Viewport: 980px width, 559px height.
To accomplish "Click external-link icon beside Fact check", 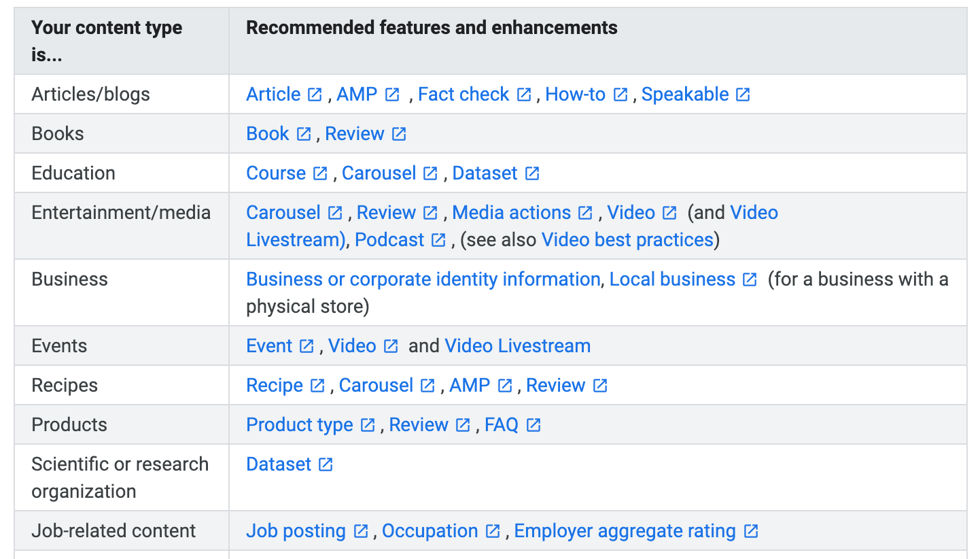I will pyautogui.click(x=524, y=95).
